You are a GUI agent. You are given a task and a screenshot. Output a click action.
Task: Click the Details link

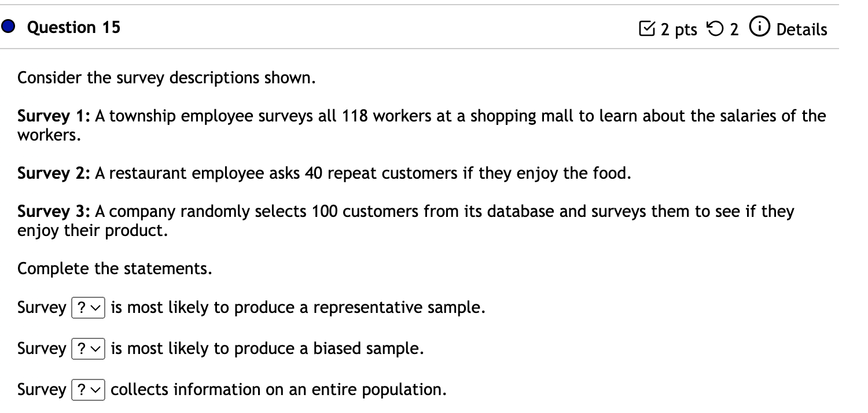(x=803, y=30)
